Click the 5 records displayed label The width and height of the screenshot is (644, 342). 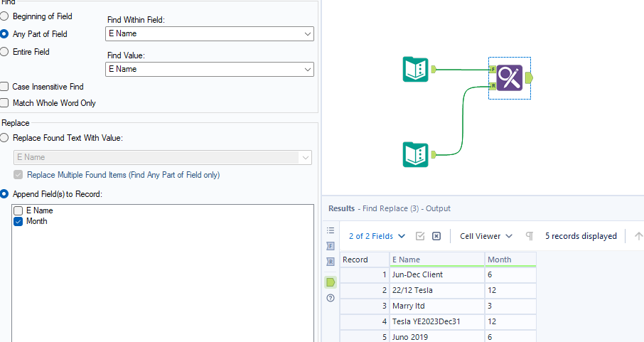click(581, 236)
